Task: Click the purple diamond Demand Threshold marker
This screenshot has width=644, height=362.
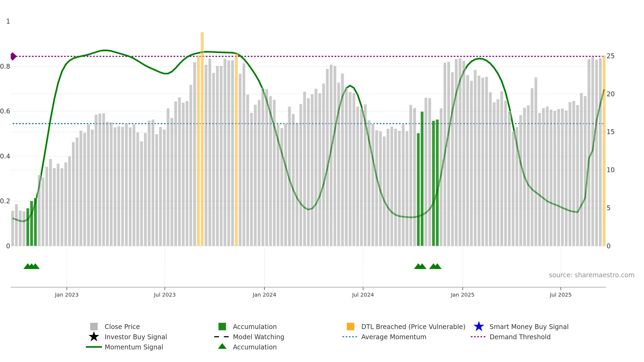Action: pyautogui.click(x=13, y=56)
